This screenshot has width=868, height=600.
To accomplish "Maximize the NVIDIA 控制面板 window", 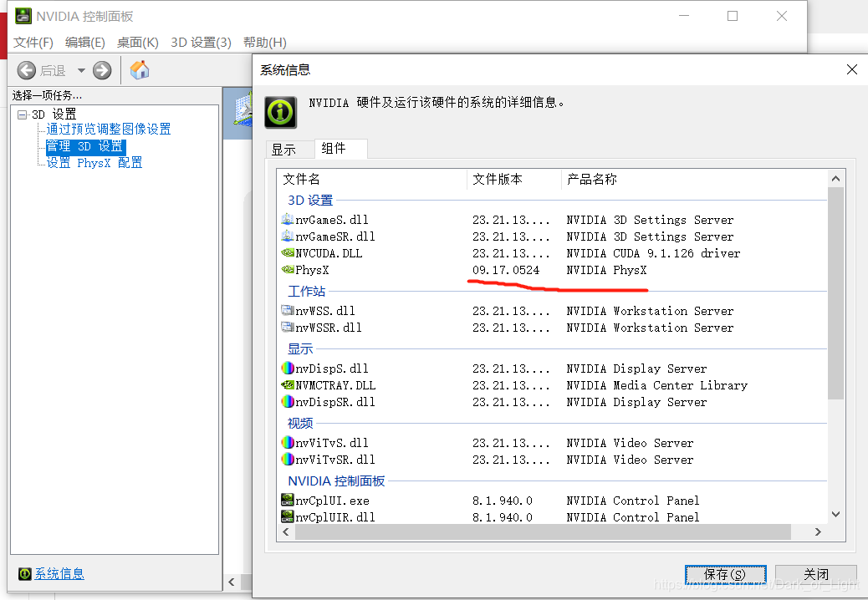I will (x=733, y=16).
